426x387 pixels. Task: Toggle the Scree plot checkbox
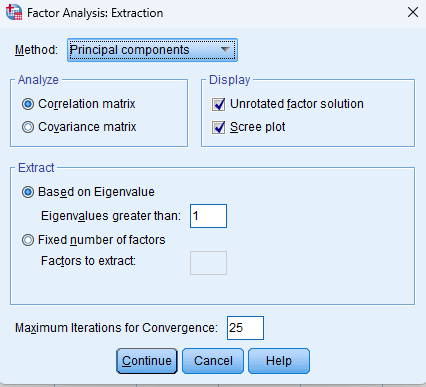(x=219, y=127)
